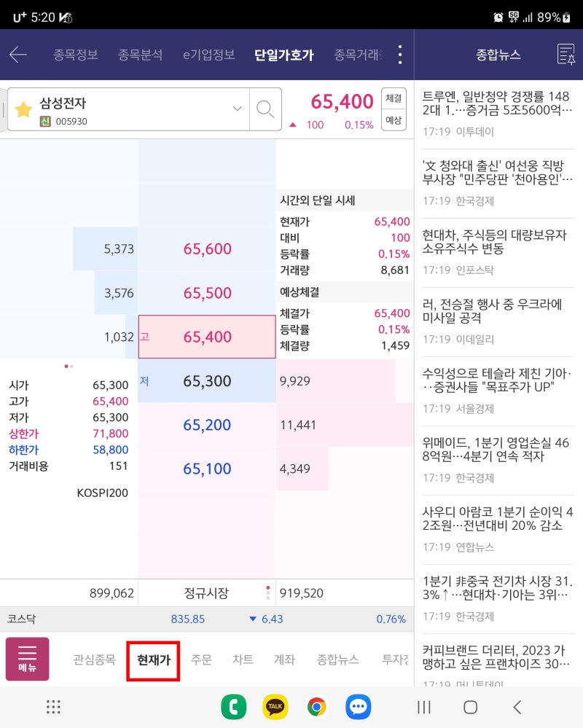Tap the 현재가 button at the bottom
583x728 pixels.
click(153, 658)
